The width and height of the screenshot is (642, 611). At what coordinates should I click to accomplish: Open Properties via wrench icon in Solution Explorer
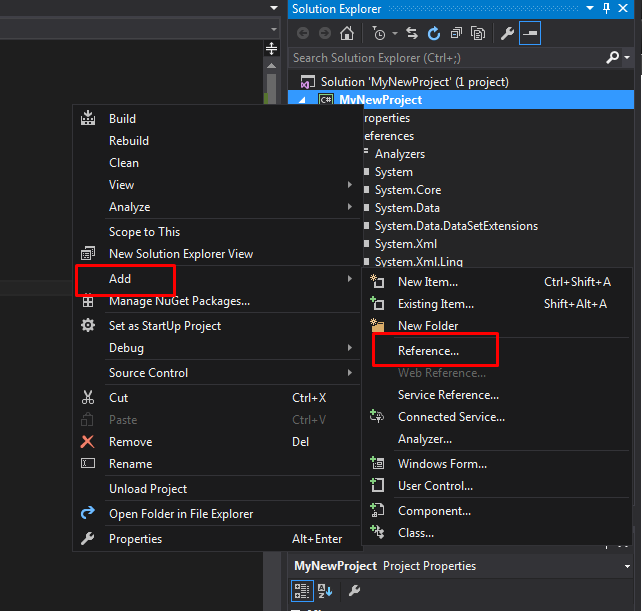[x=507, y=33]
